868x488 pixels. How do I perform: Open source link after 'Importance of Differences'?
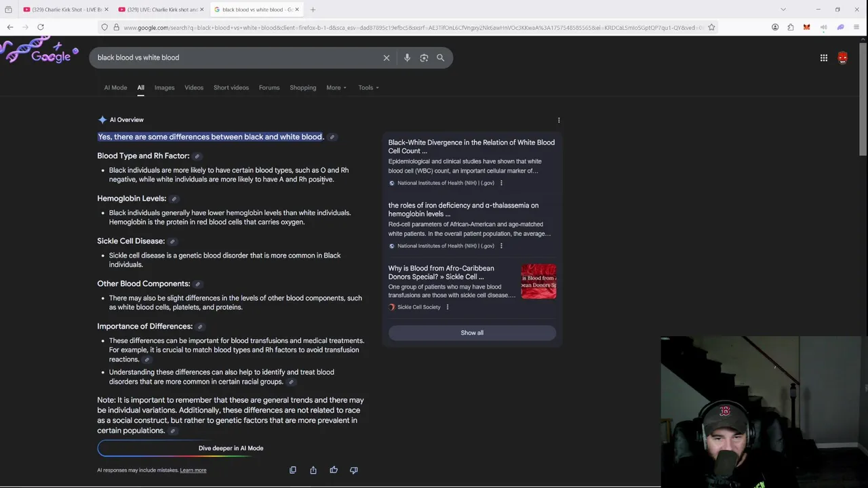200,327
